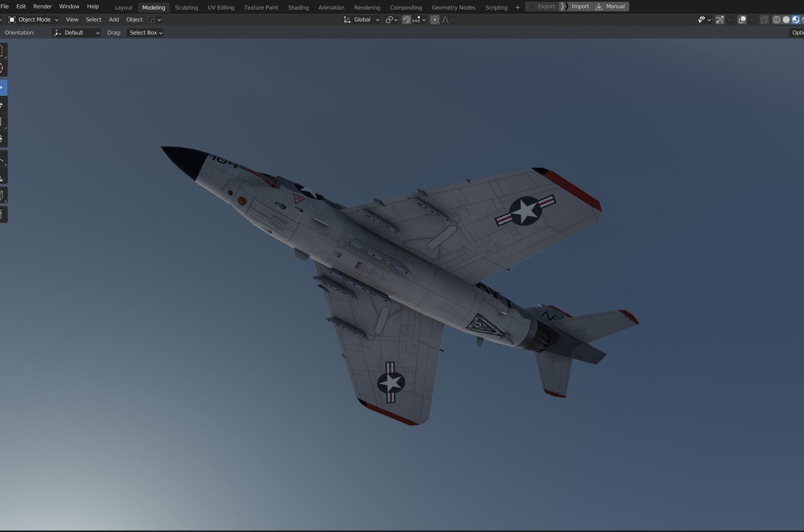Expand the gizmo options arrow
This screenshot has width=804, height=532.
(x=729, y=19)
